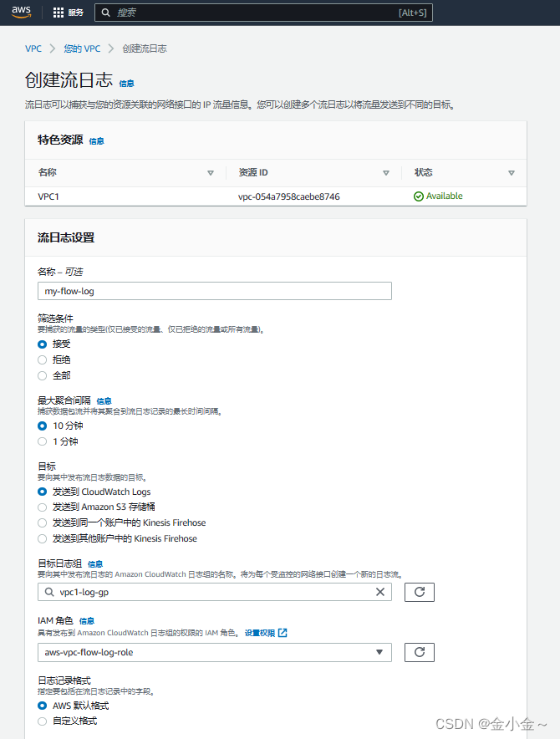Select 发送到 CloudWatch Logs destination
Screen dimensions: 560x739
point(43,492)
